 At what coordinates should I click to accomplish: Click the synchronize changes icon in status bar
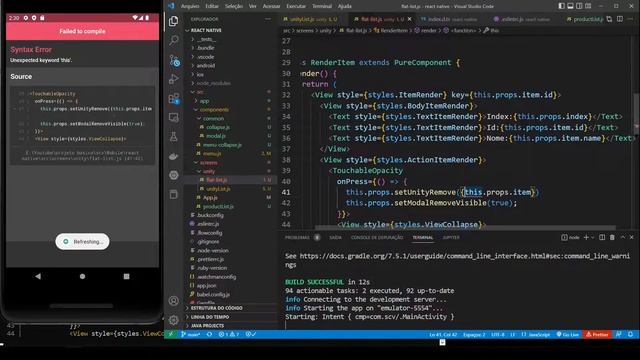[209, 334]
